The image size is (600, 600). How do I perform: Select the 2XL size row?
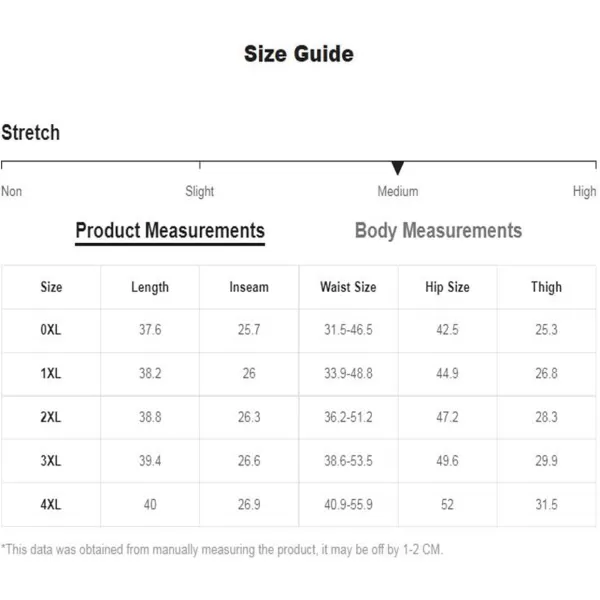[x=299, y=417]
